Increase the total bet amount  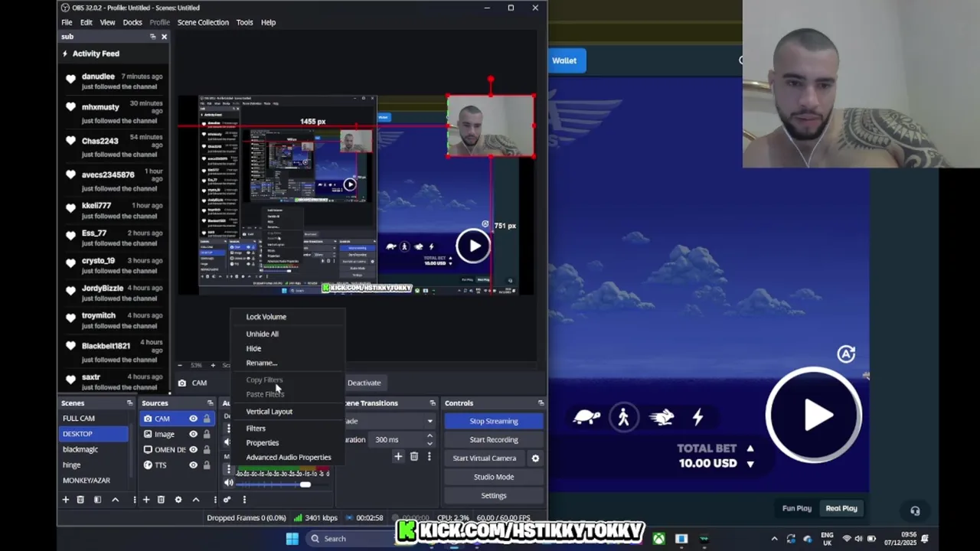click(x=750, y=448)
